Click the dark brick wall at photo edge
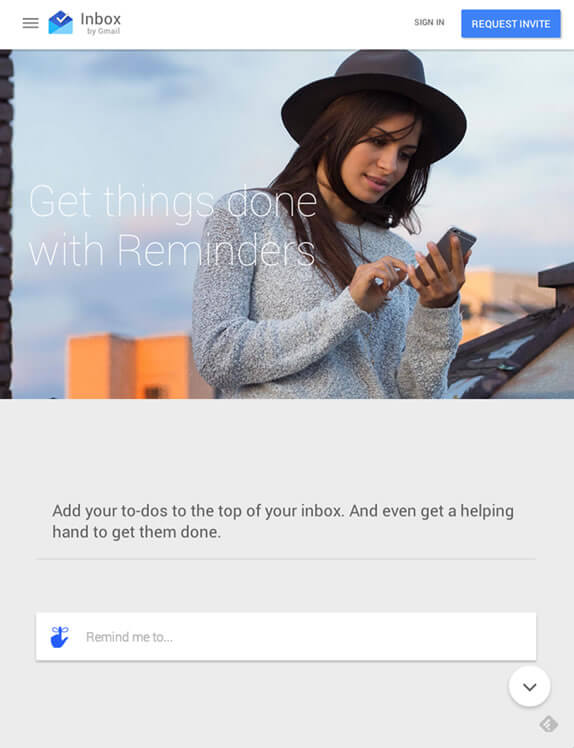The height and width of the screenshot is (748, 574). point(5,224)
